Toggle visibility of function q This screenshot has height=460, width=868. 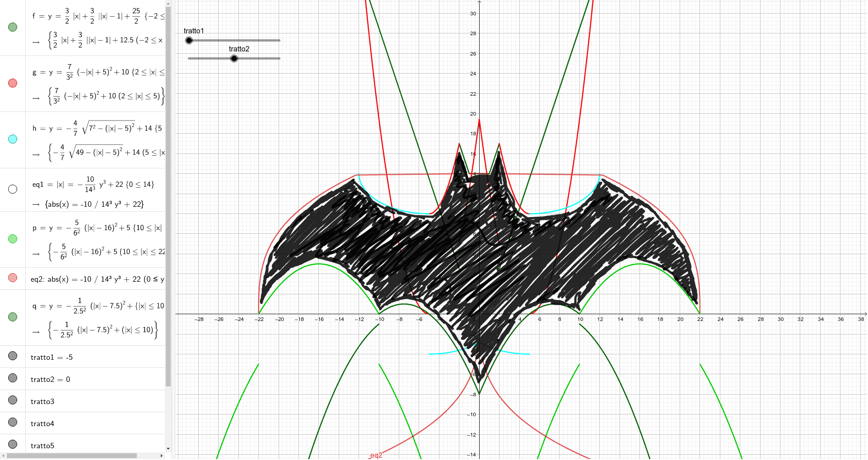[13, 317]
